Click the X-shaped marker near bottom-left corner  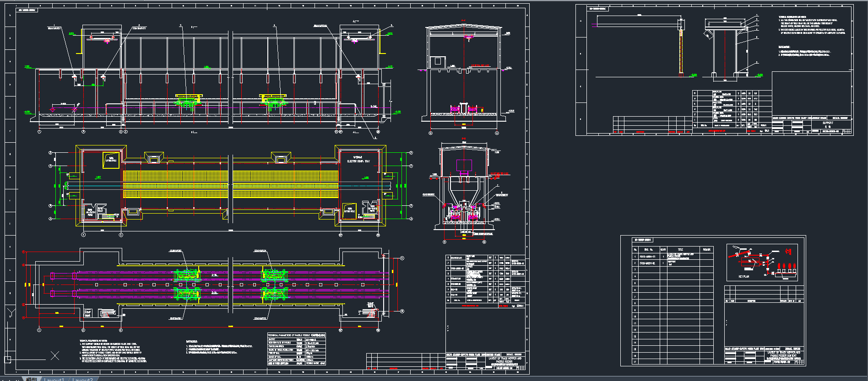(x=55, y=355)
